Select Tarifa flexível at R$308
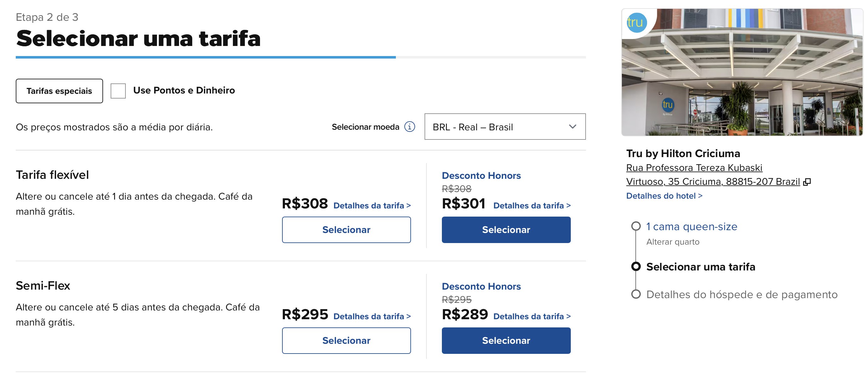 pyautogui.click(x=346, y=229)
